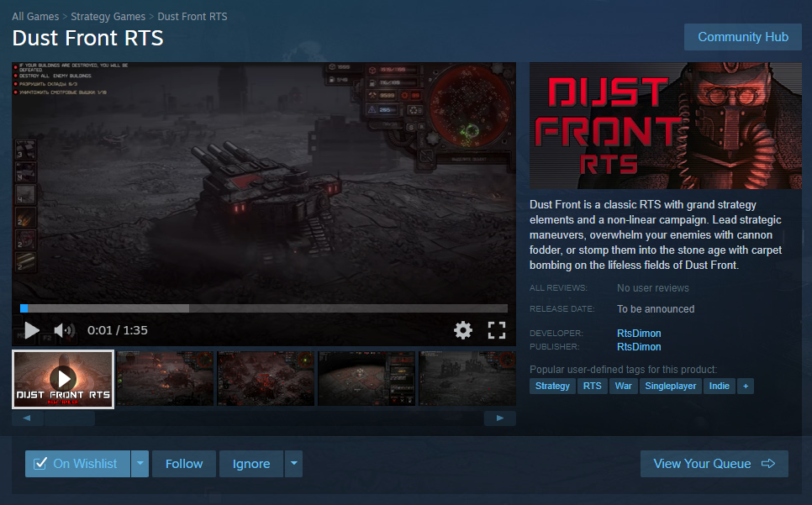Go to All Games breadcrumb
The image size is (812, 505).
coord(35,17)
